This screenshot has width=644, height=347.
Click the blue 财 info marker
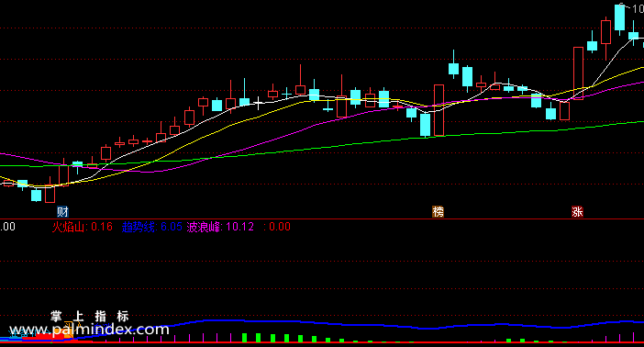coord(62,212)
